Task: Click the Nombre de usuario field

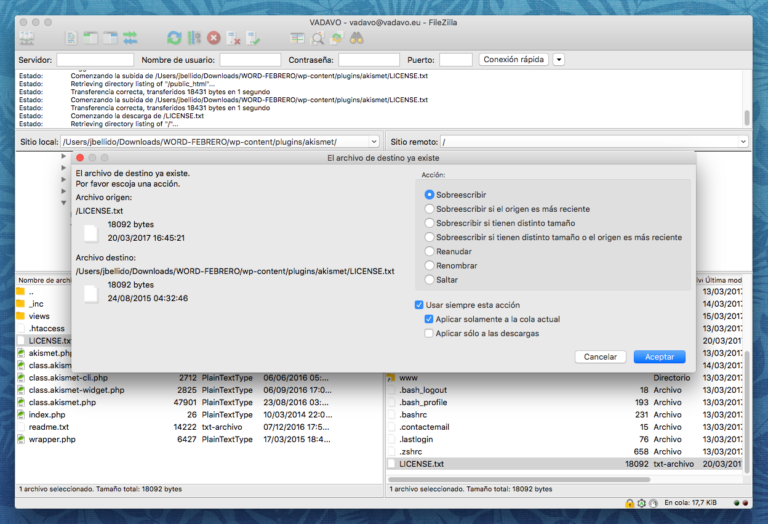Action: click(250, 60)
